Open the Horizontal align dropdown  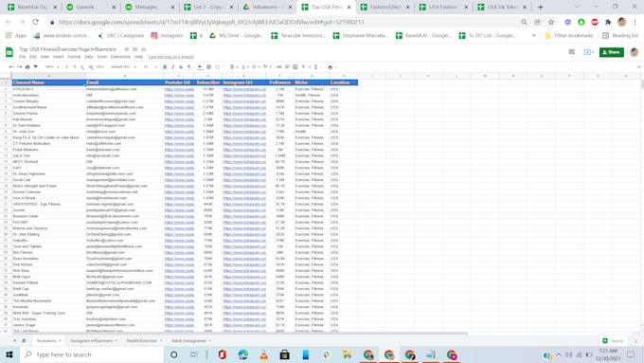click(x=233, y=66)
